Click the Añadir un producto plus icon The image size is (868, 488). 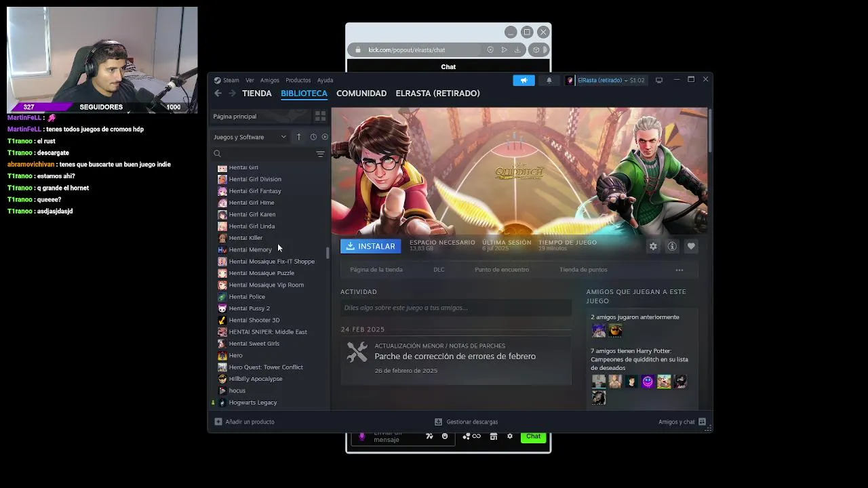click(x=218, y=422)
